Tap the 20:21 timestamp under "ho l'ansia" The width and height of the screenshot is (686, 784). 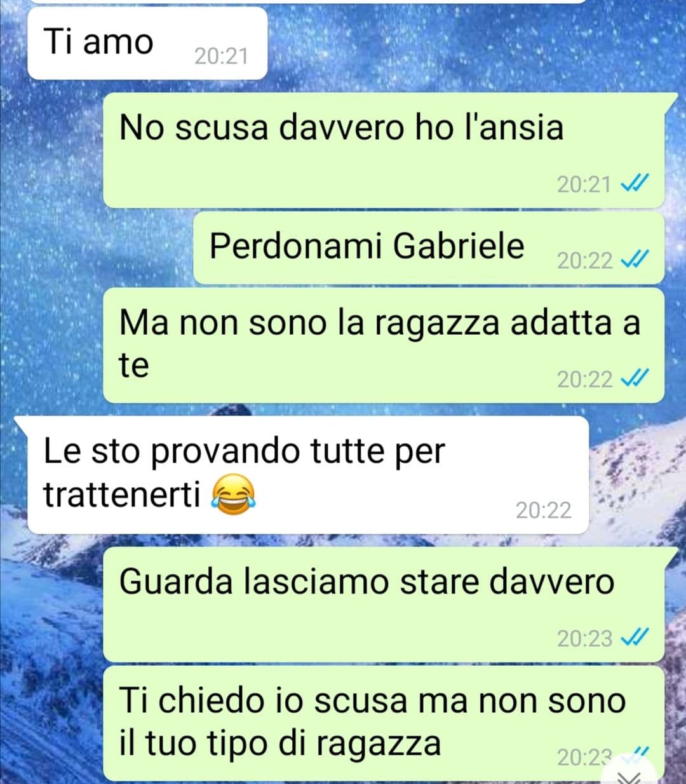[x=584, y=184]
